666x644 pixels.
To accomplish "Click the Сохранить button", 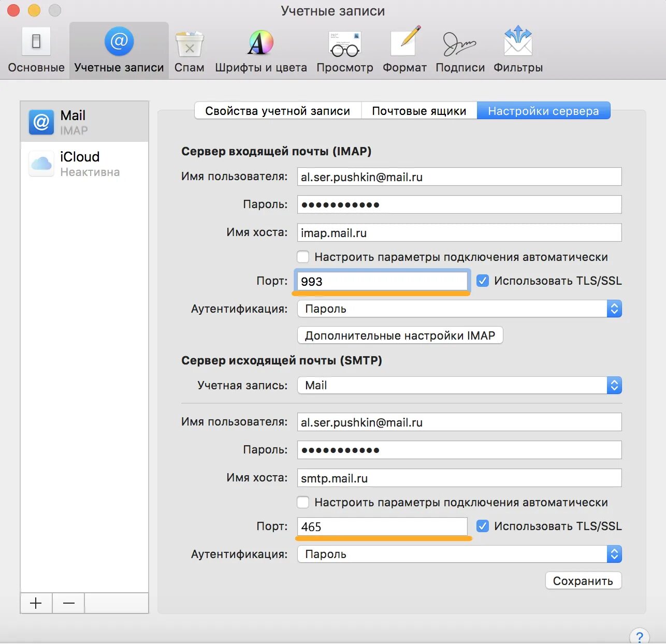I will coord(583,581).
